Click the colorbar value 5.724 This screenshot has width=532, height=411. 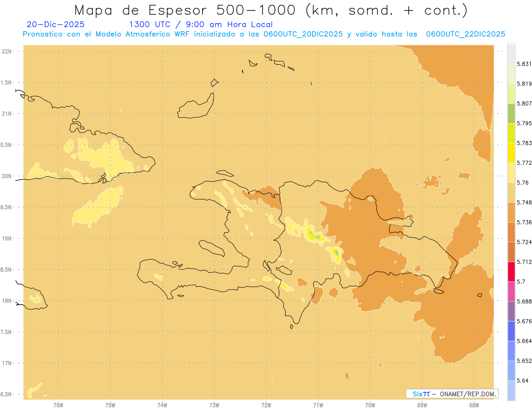(524, 242)
